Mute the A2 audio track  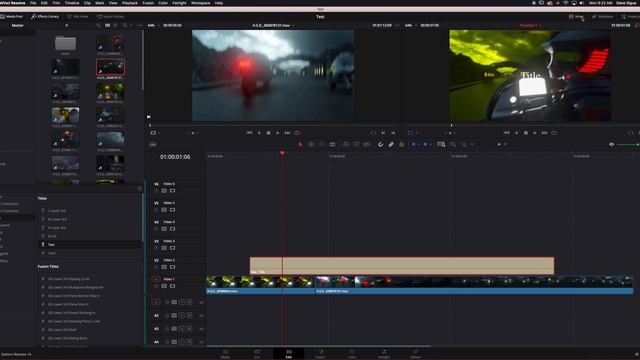189,316
